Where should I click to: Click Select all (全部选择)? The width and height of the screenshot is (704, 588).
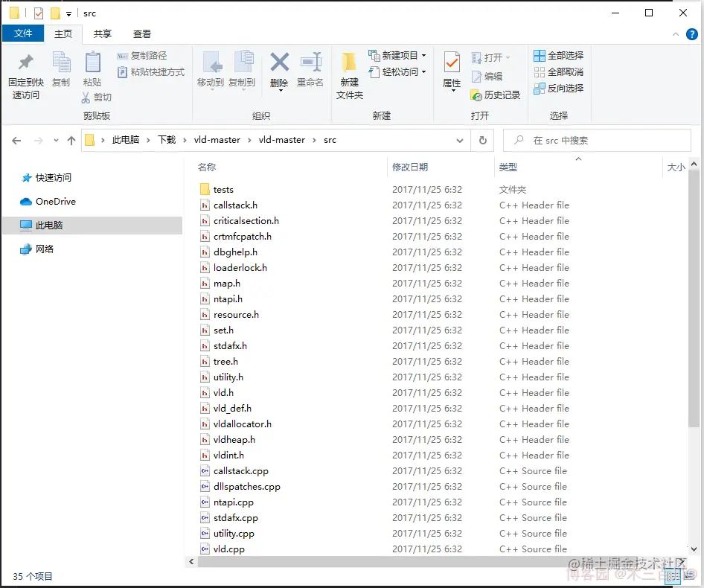559,56
